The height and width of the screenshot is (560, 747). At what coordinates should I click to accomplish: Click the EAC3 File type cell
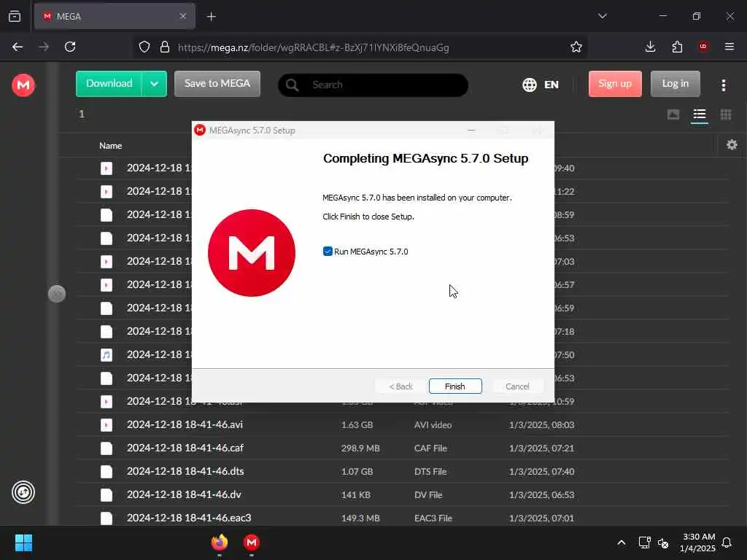click(x=433, y=518)
